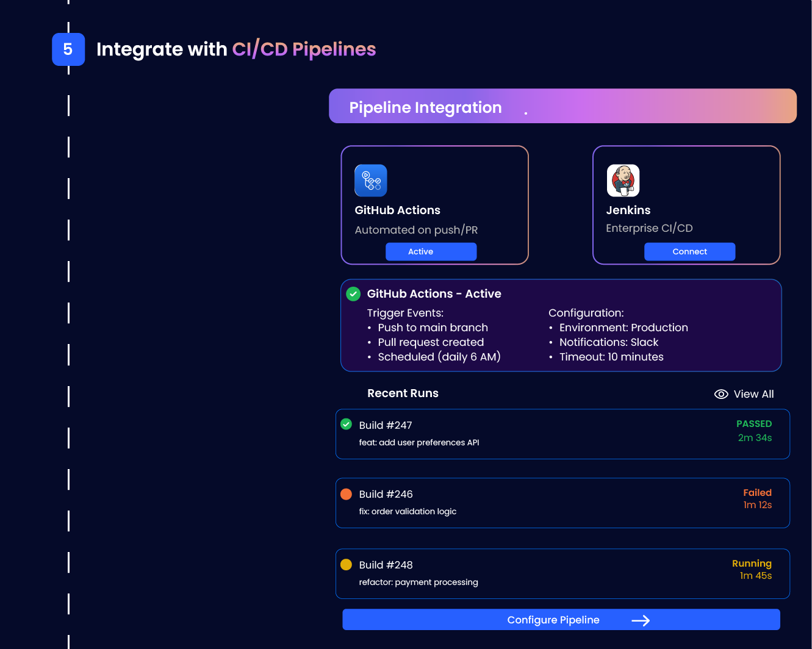Click the green checkmark beside GitHub Actions - Active
Viewport: 812px width, 649px height.
click(353, 294)
